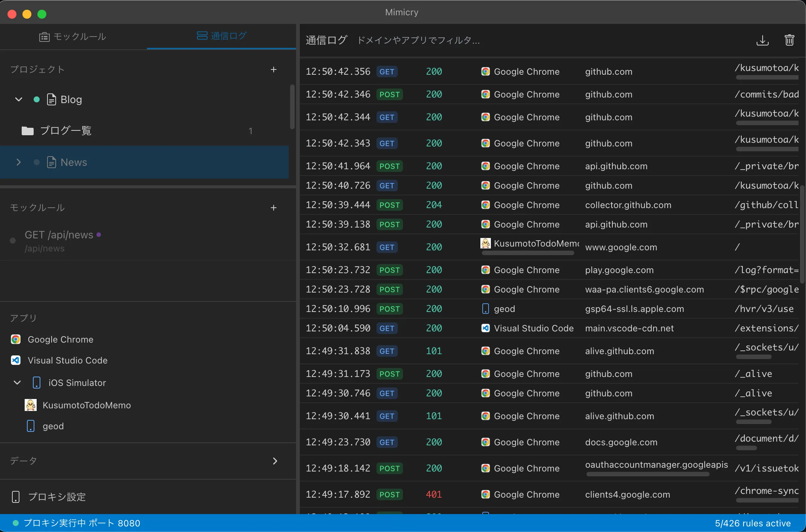Click the green proxy status dot in status bar
The width and height of the screenshot is (806, 532).
click(x=16, y=523)
